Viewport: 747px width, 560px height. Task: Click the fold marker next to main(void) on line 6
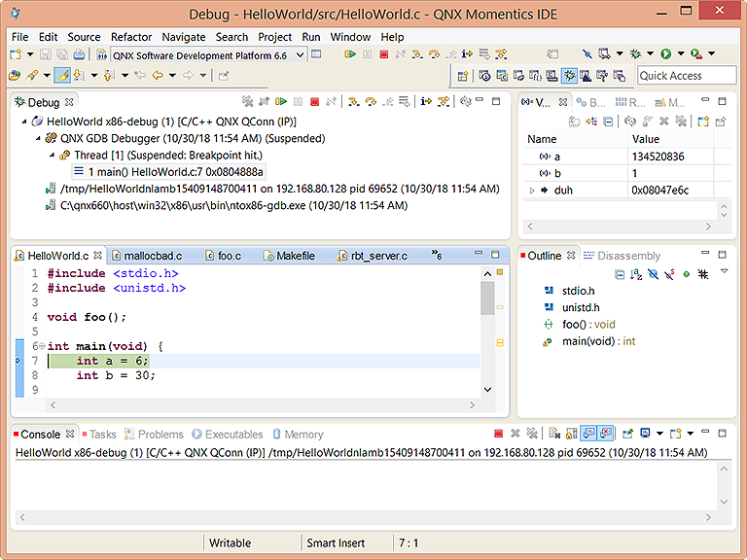click(x=41, y=346)
